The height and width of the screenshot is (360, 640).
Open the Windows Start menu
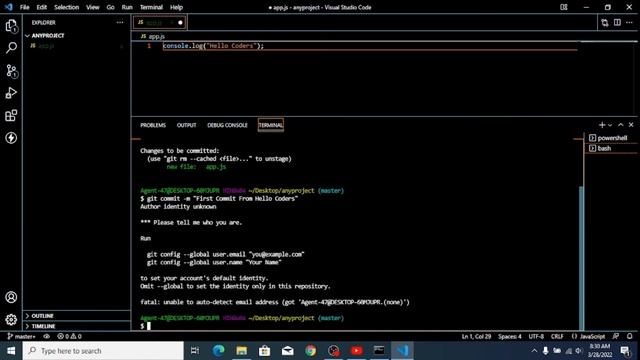(x=11, y=351)
